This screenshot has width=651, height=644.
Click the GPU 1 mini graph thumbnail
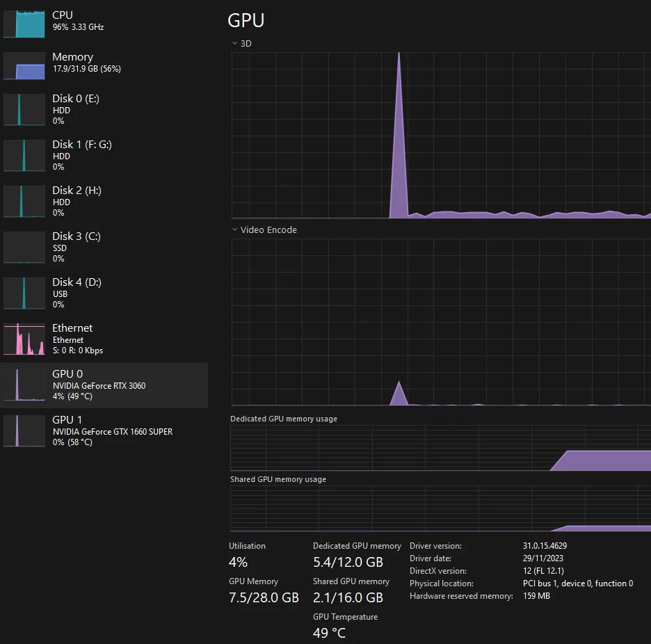click(x=24, y=431)
